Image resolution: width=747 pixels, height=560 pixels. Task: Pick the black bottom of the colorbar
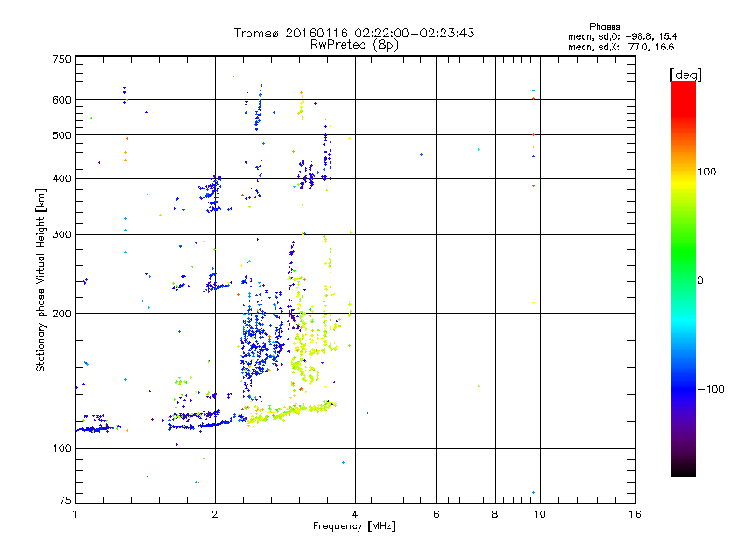(x=684, y=469)
